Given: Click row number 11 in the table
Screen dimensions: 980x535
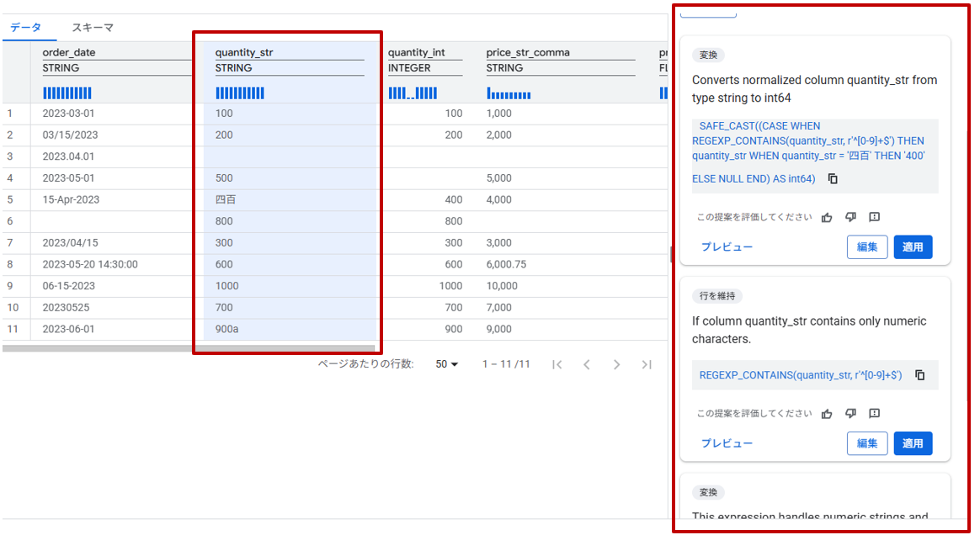Looking at the screenshot, I should click(13, 329).
